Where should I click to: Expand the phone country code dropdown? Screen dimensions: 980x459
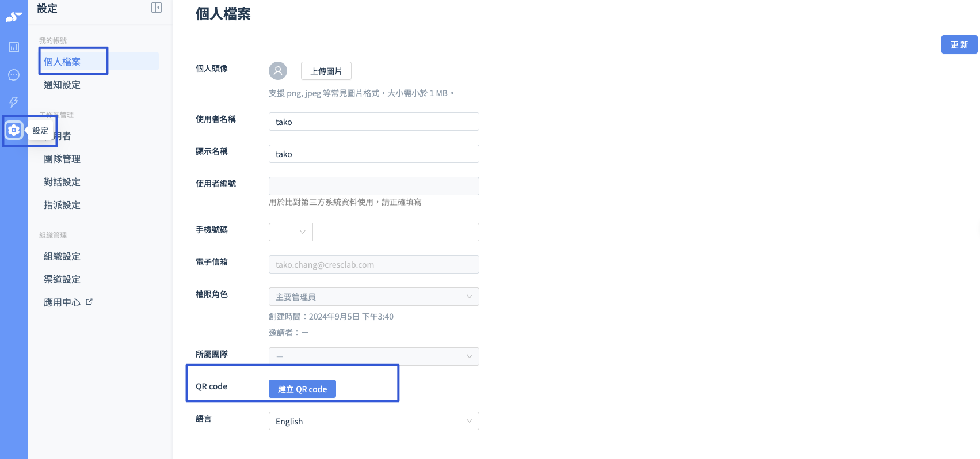tap(291, 232)
